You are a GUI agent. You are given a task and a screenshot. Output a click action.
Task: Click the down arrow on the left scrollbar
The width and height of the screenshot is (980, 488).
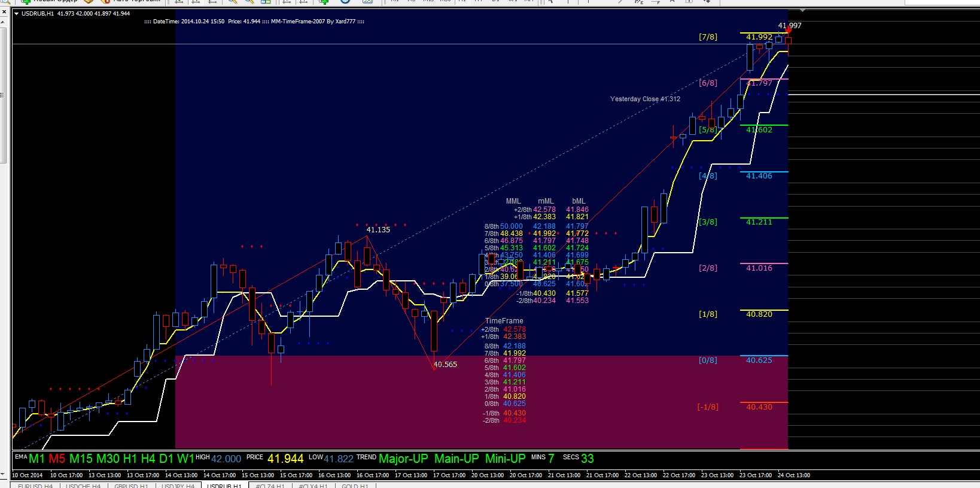click(x=3, y=474)
